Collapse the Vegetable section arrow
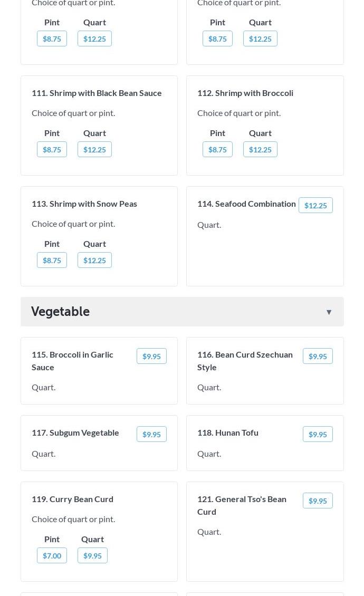The image size is (364, 596). click(x=329, y=312)
